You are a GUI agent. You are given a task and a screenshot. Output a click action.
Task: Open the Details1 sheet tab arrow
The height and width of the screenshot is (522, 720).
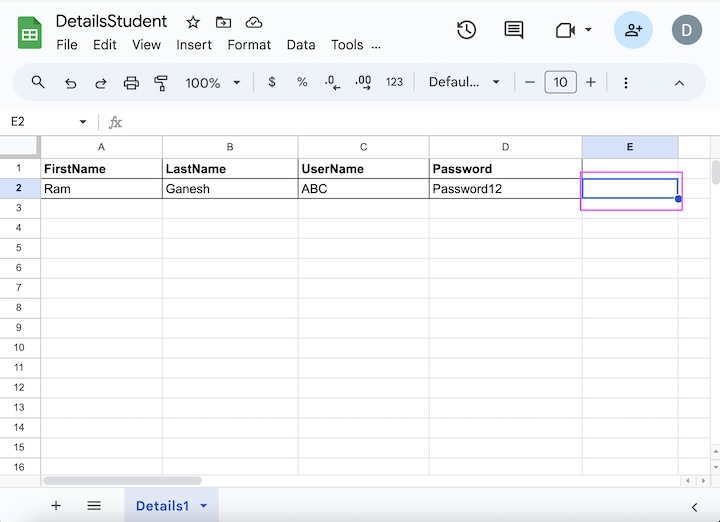pos(204,506)
